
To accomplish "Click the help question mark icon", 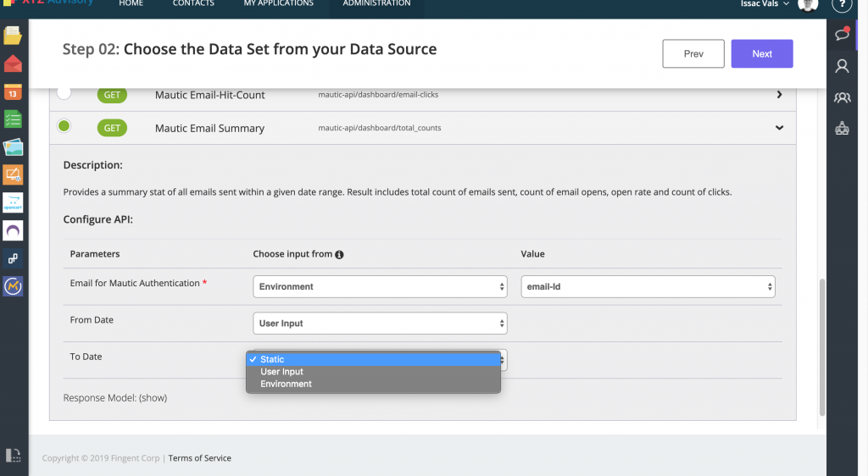I will 842,4.
